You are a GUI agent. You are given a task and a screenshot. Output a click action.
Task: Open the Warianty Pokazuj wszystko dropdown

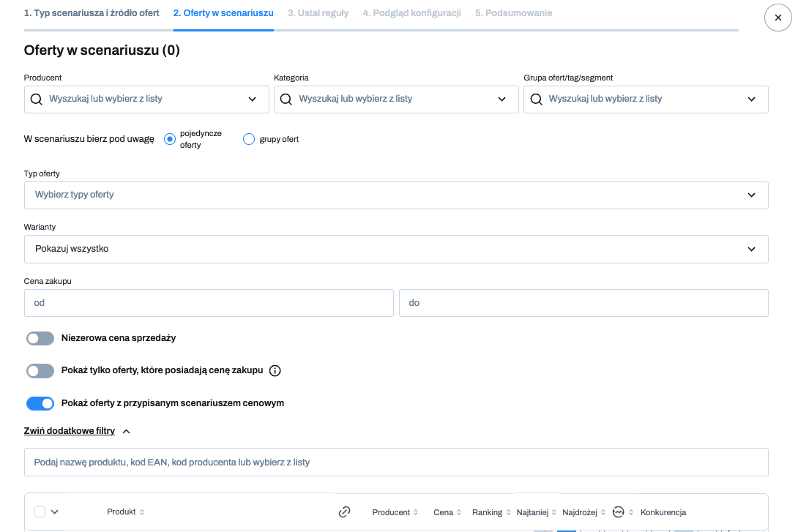pyautogui.click(x=396, y=250)
